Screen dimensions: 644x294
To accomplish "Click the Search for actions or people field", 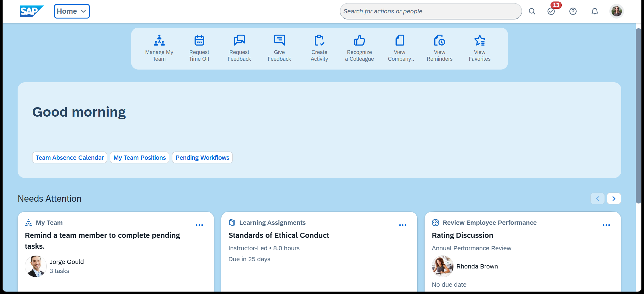I will (430, 11).
